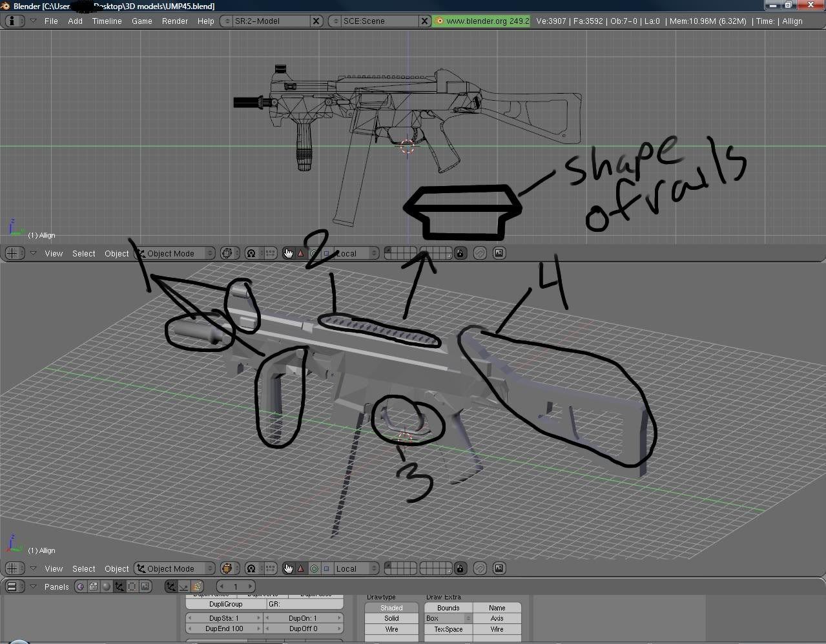This screenshot has width=826, height=644.
Task: Collapse the lower viewport header menus
Action: click(33, 568)
